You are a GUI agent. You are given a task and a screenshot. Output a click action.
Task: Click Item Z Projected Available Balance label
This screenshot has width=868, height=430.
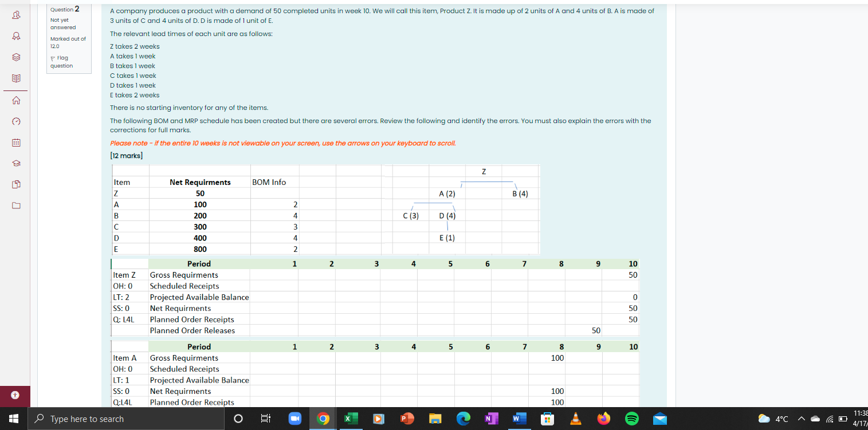tap(199, 297)
